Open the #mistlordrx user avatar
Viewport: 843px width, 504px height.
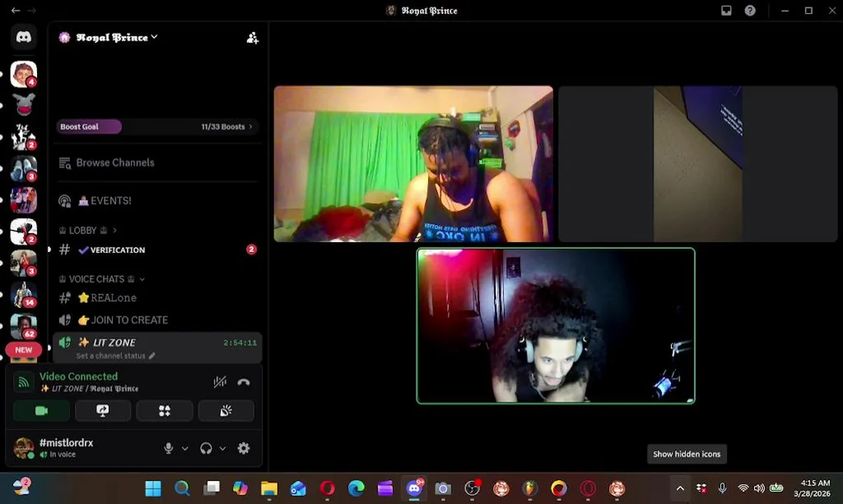click(24, 448)
